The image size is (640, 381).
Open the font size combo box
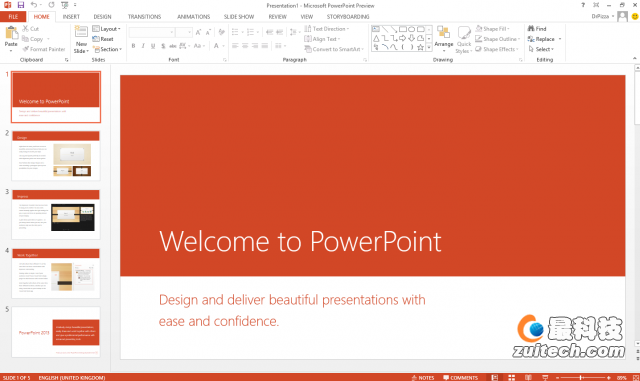click(x=184, y=32)
